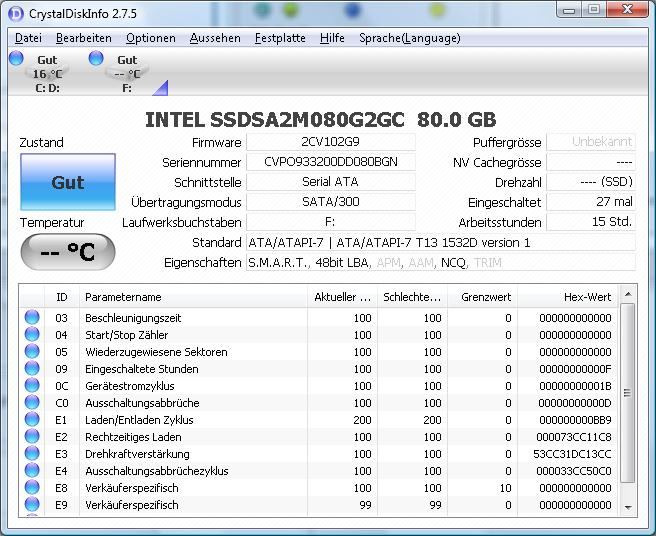Click the Arbeitsstunden field 15 Std.
The height and width of the screenshot is (536, 656).
pyautogui.click(x=591, y=222)
